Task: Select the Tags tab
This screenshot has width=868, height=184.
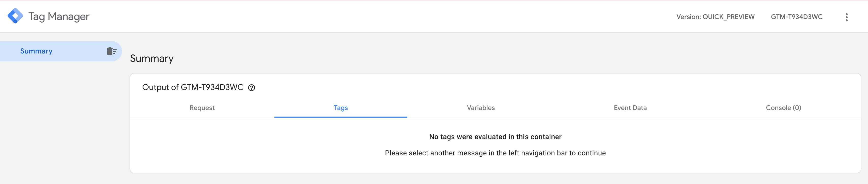Action: 340,108
